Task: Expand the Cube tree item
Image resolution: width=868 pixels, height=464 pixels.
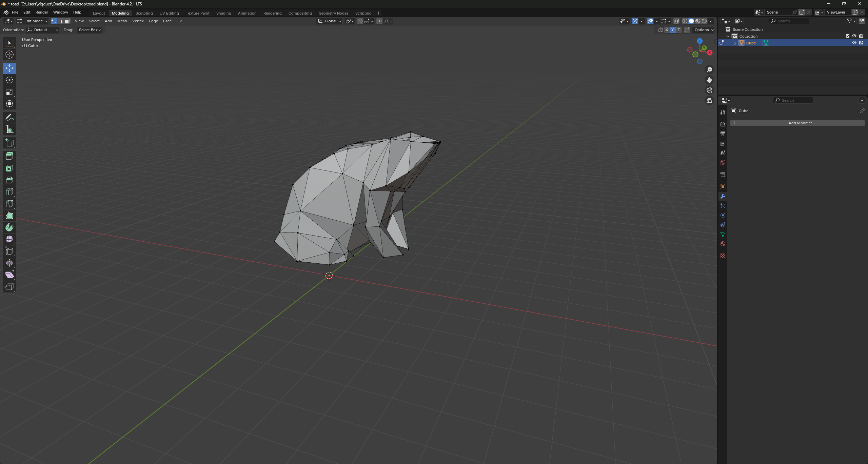Action: (735, 43)
